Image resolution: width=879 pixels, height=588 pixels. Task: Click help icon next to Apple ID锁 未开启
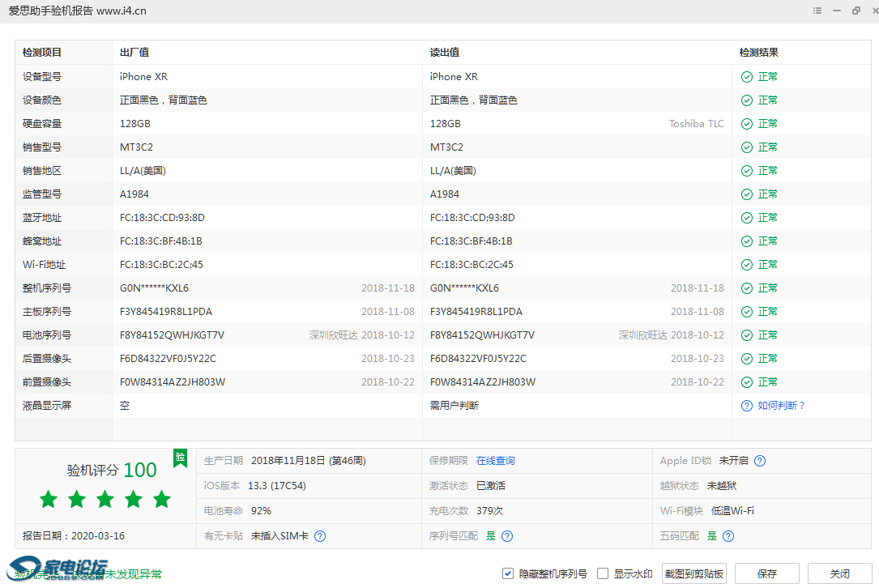pyautogui.click(x=760, y=461)
